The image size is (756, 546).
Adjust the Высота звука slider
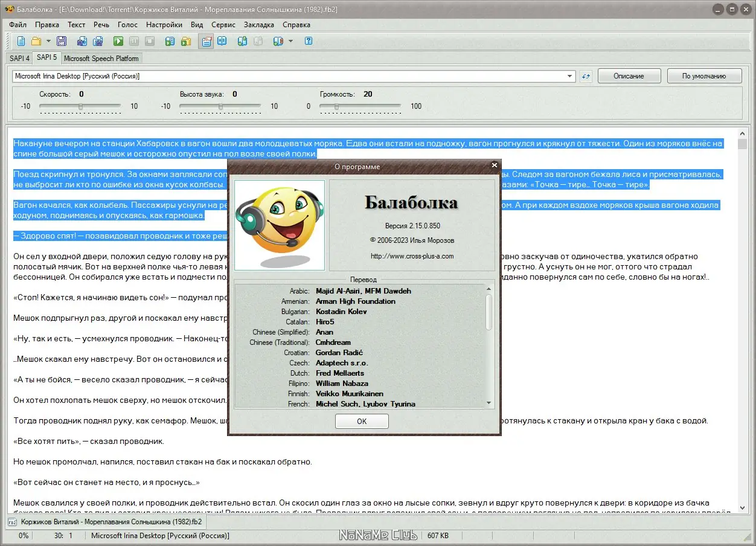pyautogui.click(x=220, y=106)
